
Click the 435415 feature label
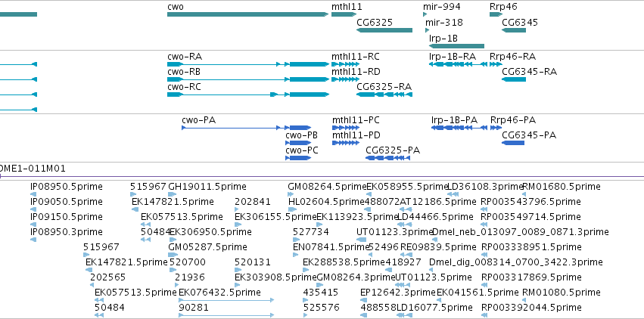coord(320,293)
